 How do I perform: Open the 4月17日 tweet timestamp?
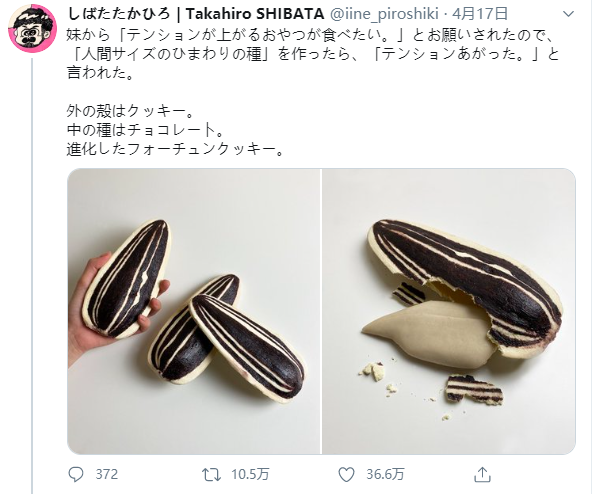(x=480, y=14)
